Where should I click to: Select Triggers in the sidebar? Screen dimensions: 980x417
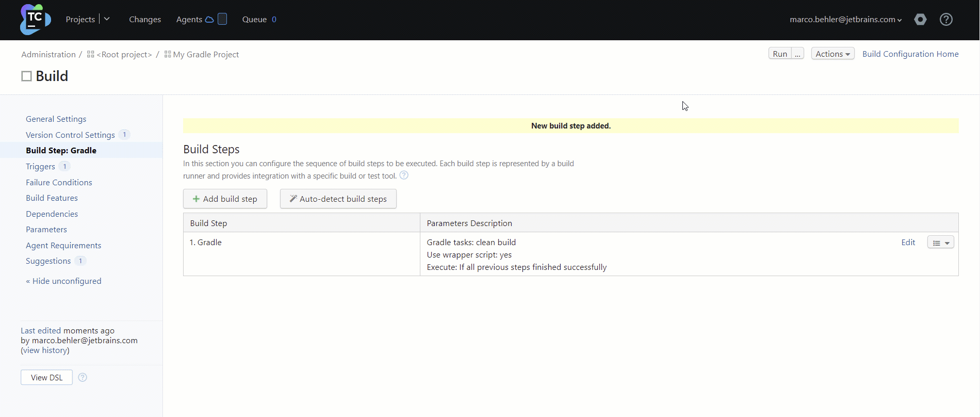pyautogui.click(x=40, y=166)
